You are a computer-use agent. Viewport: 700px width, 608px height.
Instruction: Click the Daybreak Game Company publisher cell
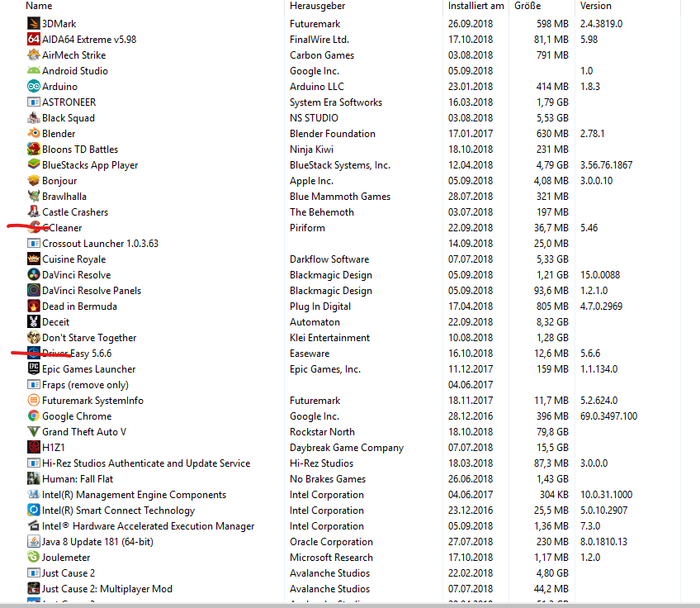(347, 447)
